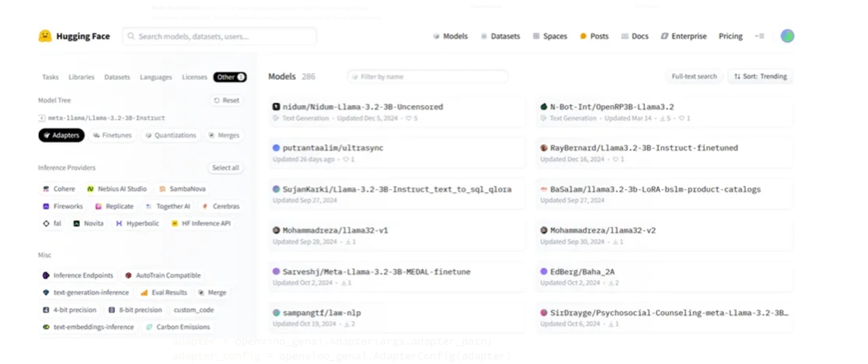
Task: Go to Posts in top navigation
Action: (x=594, y=36)
